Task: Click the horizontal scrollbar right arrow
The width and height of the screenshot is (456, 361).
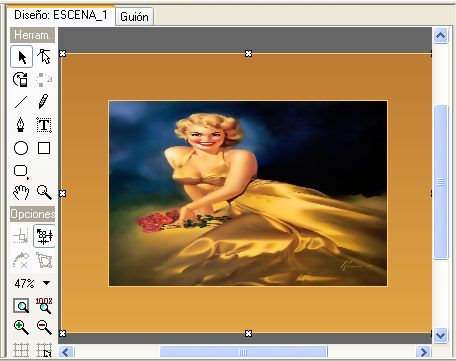Action: (424, 352)
